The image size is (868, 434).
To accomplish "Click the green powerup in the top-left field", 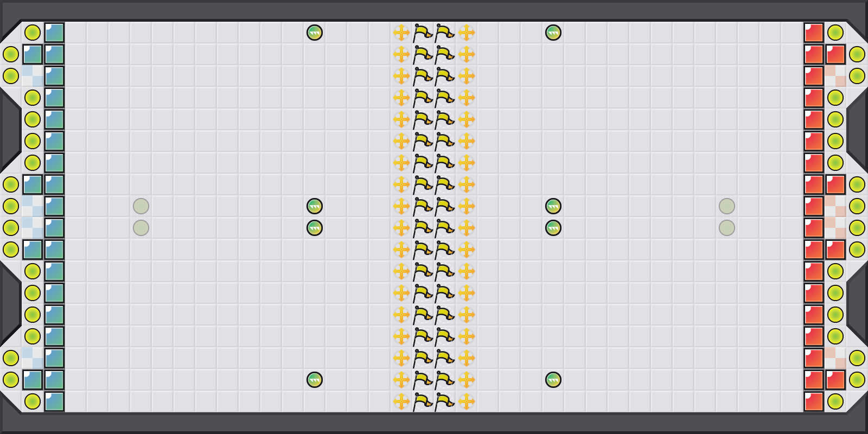I will 315,33.
